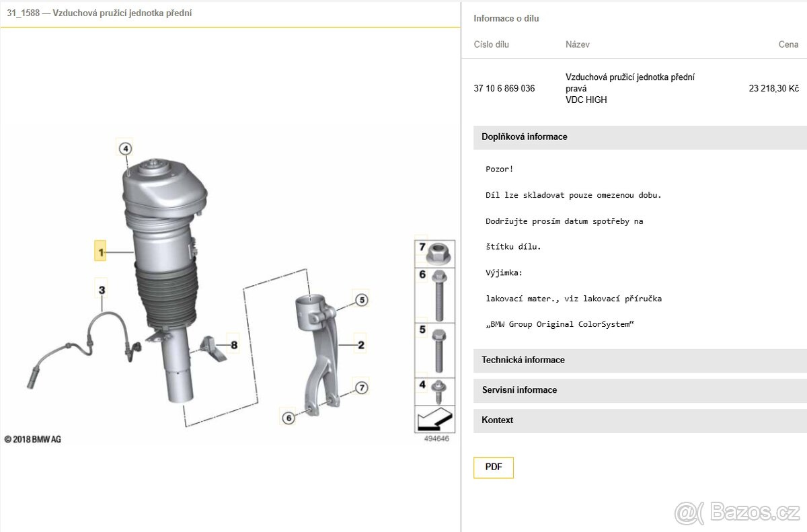This screenshot has width=807, height=532.
Task: Select callout 8 next to the bracket
Action: click(x=233, y=346)
